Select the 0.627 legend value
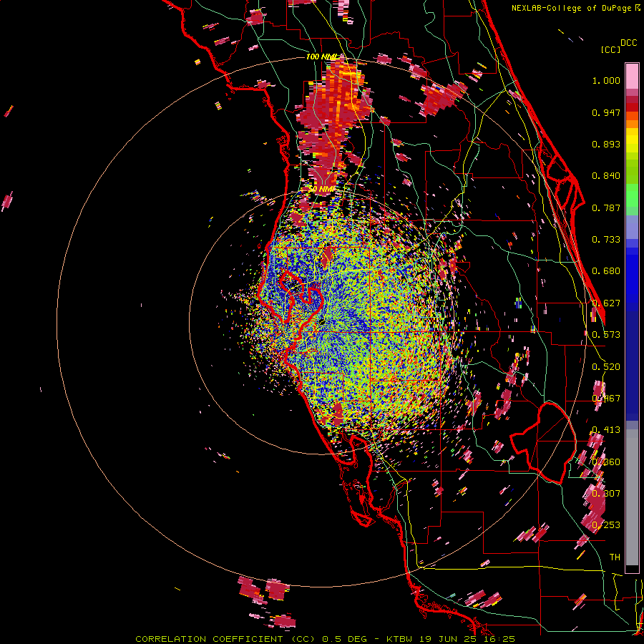This screenshot has width=644, height=644. click(x=606, y=303)
